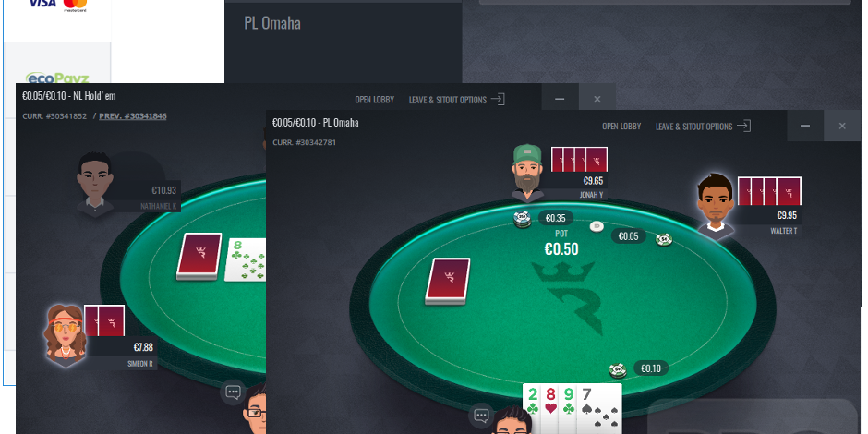Click the 8 of hearts hole card

tap(550, 408)
